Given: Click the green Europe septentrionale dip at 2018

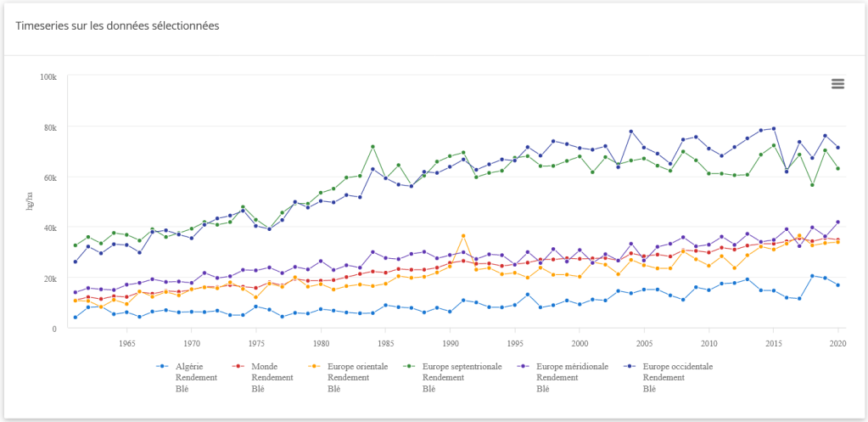Looking at the screenshot, I should point(812,185).
